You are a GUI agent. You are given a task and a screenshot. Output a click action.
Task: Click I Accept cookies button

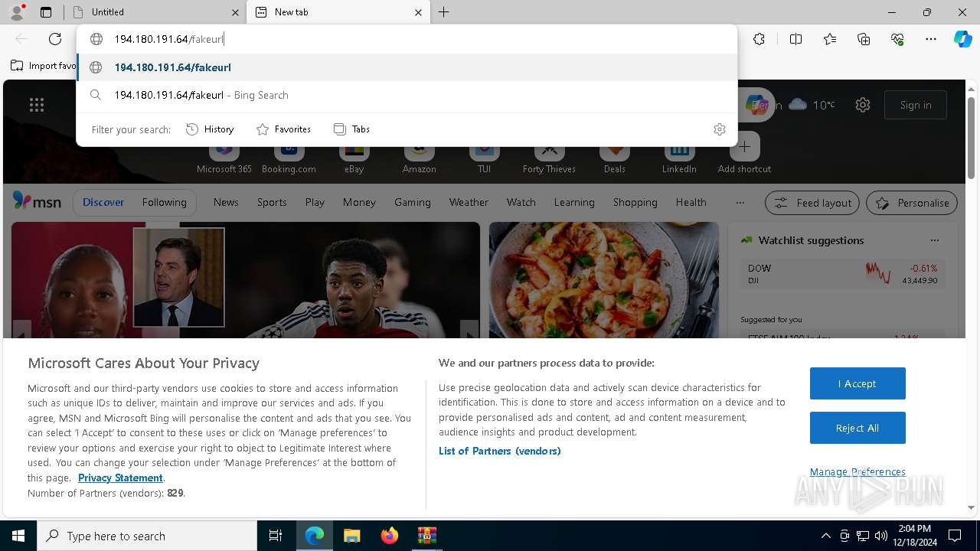pos(857,383)
